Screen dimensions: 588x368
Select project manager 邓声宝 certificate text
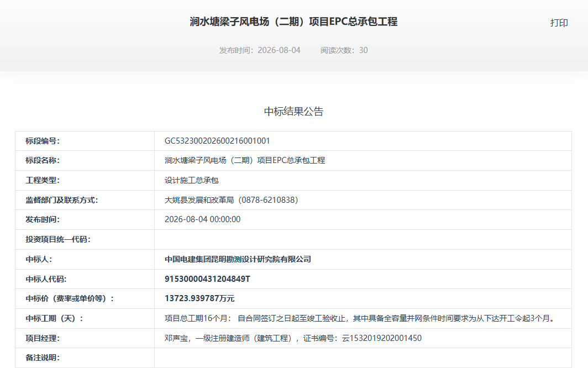tap(293, 338)
